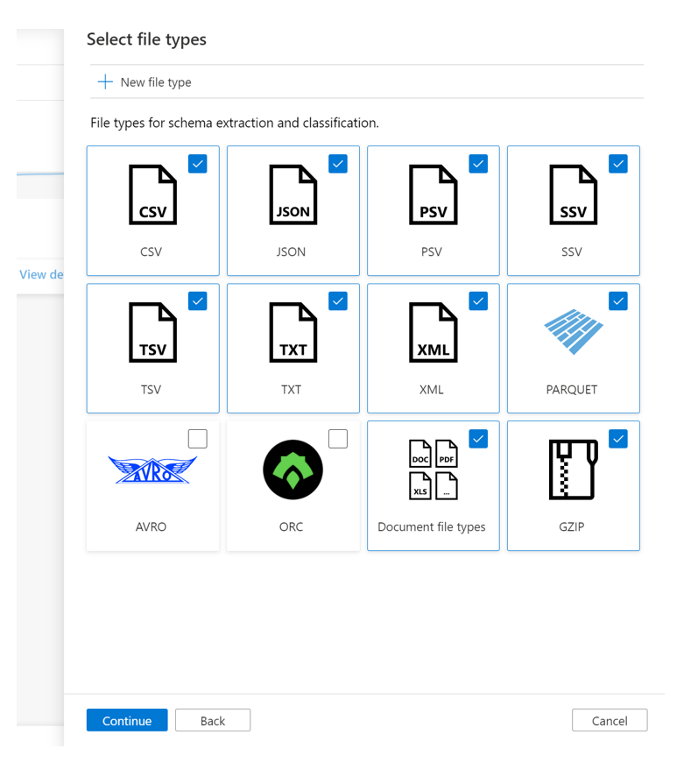Viewport: 691px width, 784px height.
Task: Click the AVRO label text
Action: point(151,527)
